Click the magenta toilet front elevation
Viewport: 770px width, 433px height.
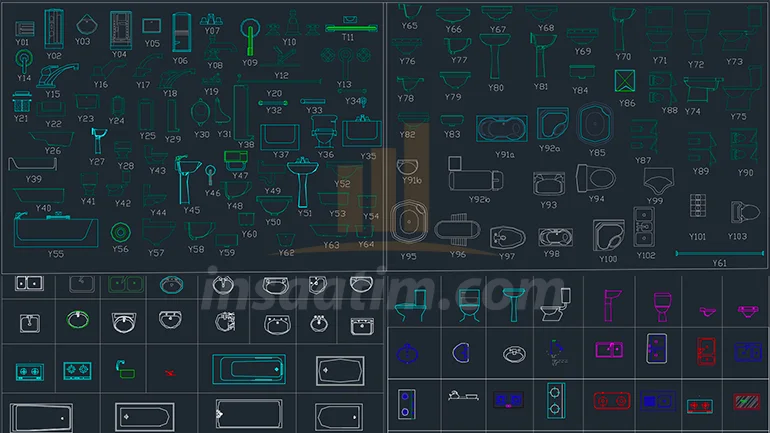(x=662, y=306)
